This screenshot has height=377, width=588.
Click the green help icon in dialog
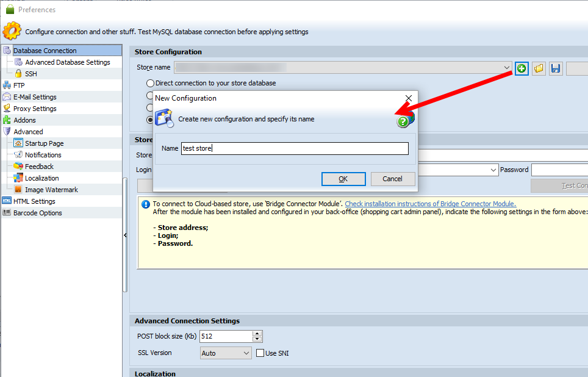(403, 121)
